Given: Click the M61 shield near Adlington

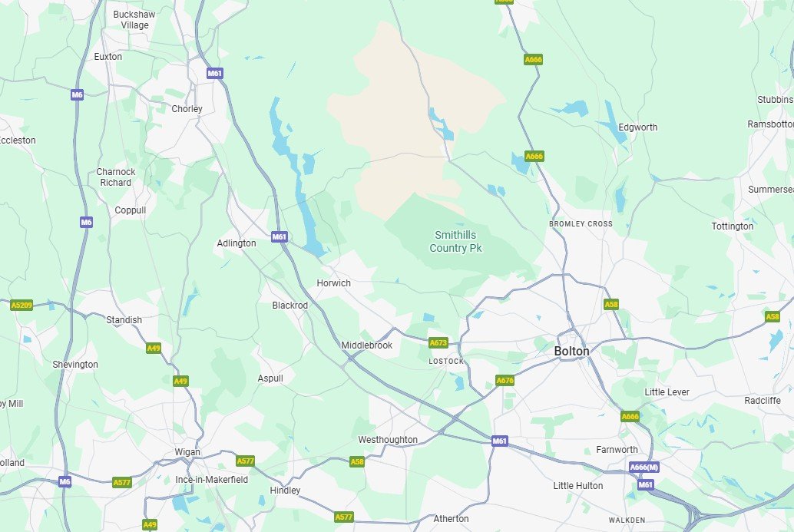Looking at the screenshot, I should (280, 236).
